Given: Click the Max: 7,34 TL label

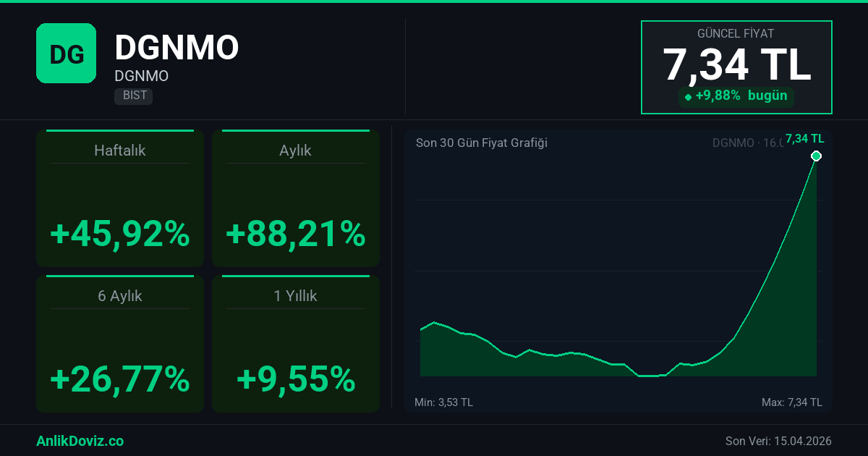Looking at the screenshot, I should point(791,402).
